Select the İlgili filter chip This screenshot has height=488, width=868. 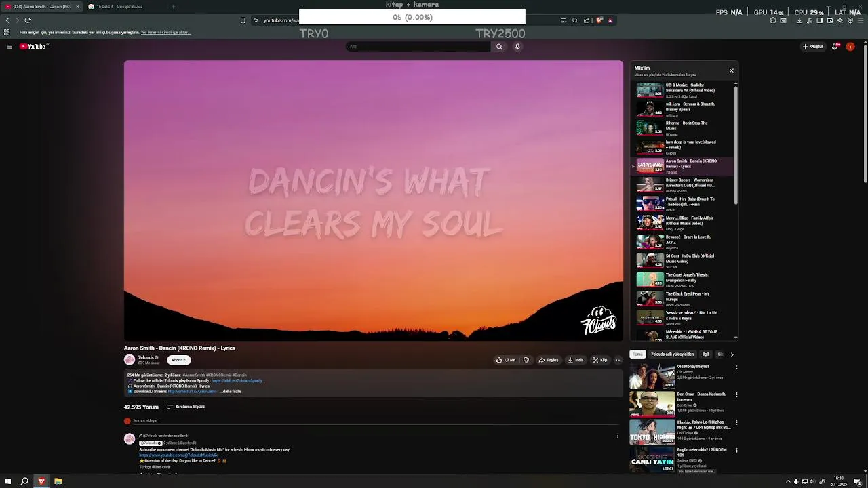click(706, 354)
